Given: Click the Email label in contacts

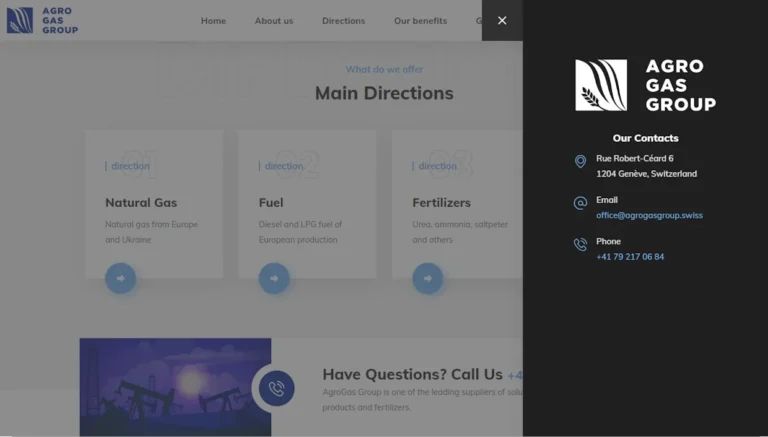Looking at the screenshot, I should [x=606, y=200].
